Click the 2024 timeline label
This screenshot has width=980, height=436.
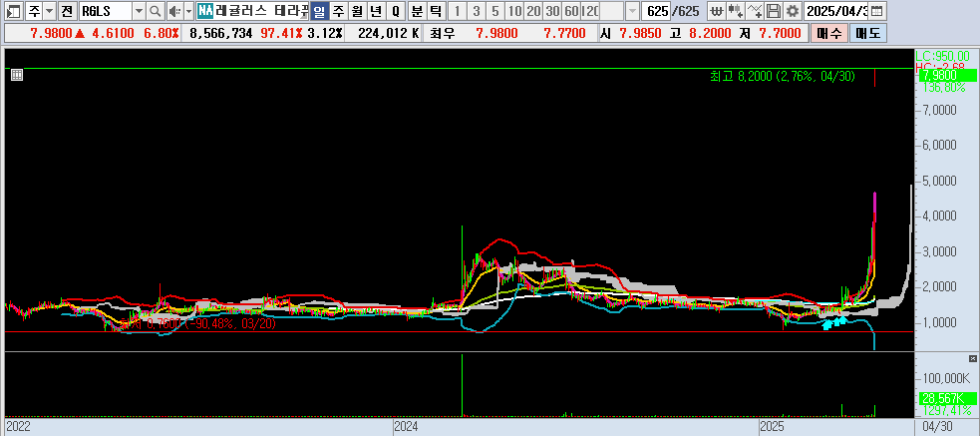405,426
